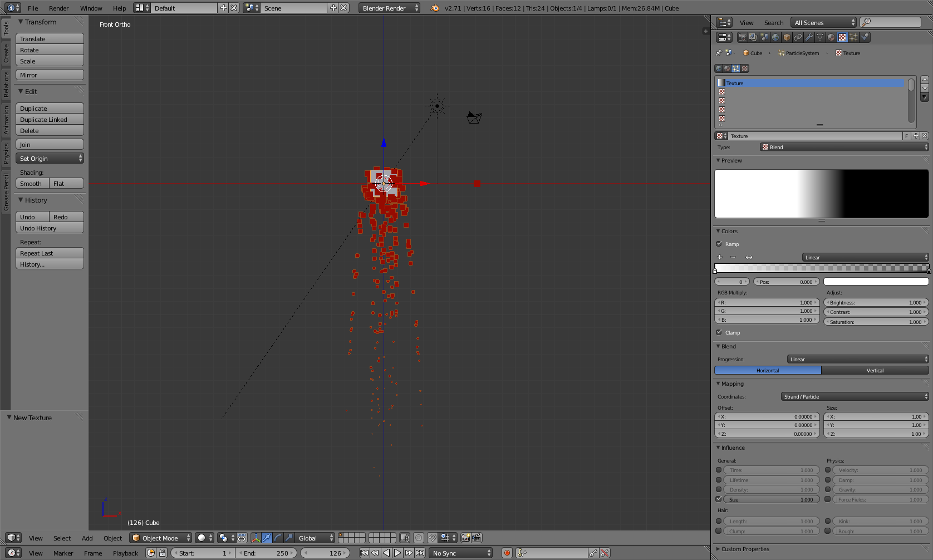Open the Scene properties tab
Screen dimensions: 933x560
764,37
